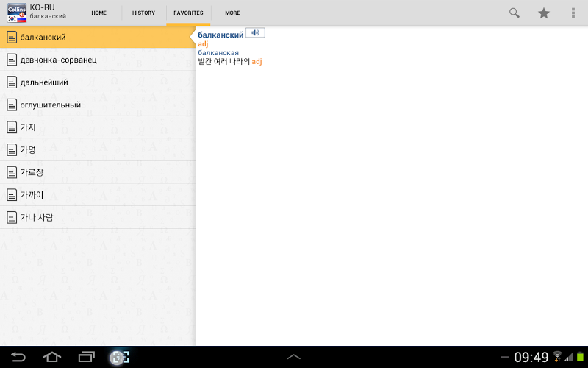588x368 pixels.
Task: Open favorite entry девчонка-сорванец
Action: point(98,60)
